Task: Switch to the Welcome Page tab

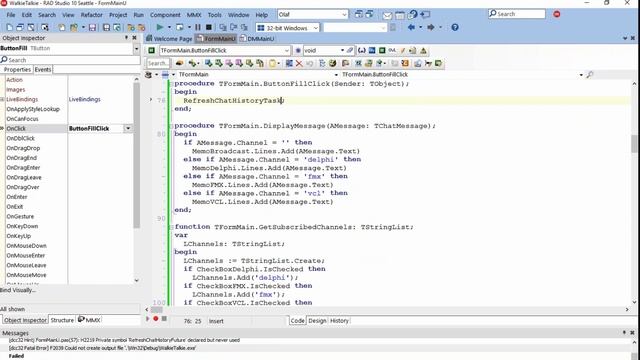Action: tap(169, 38)
